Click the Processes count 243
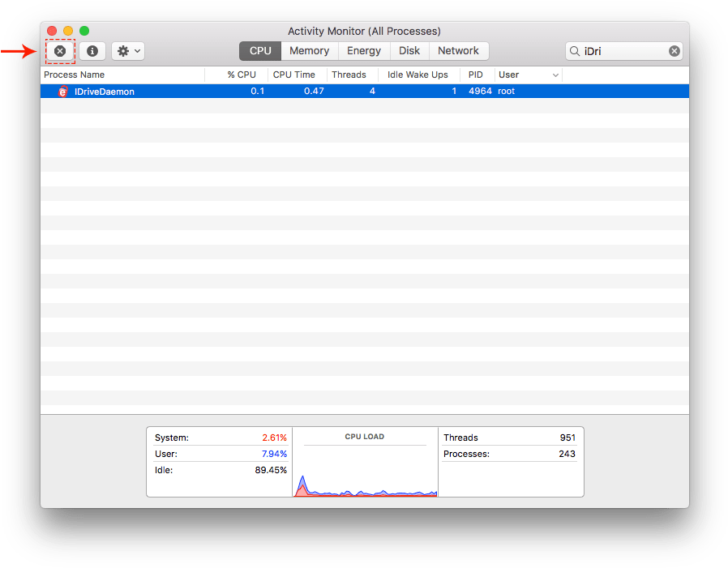 (x=567, y=454)
